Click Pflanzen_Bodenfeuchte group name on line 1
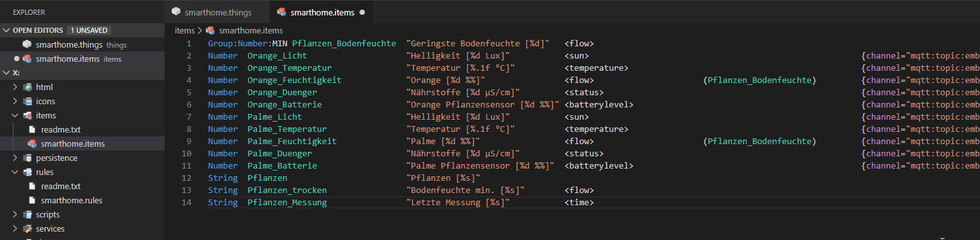Image resolution: width=980 pixels, height=240 pixels. click(x=344, y=44)
